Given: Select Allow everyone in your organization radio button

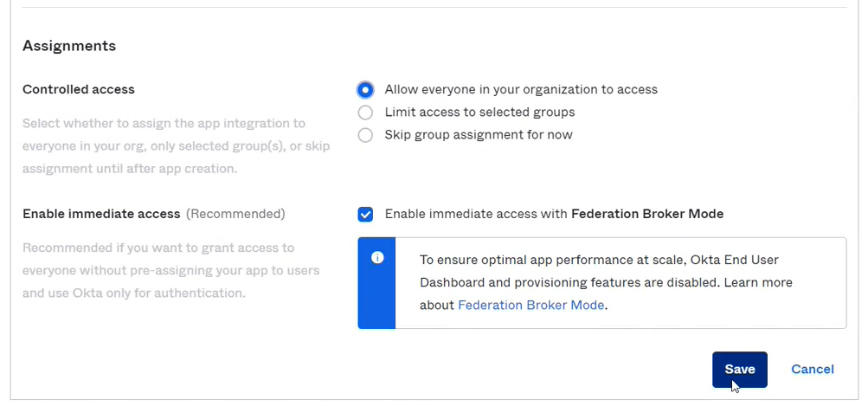Looking at the screenshot, I should pos(365,89).
